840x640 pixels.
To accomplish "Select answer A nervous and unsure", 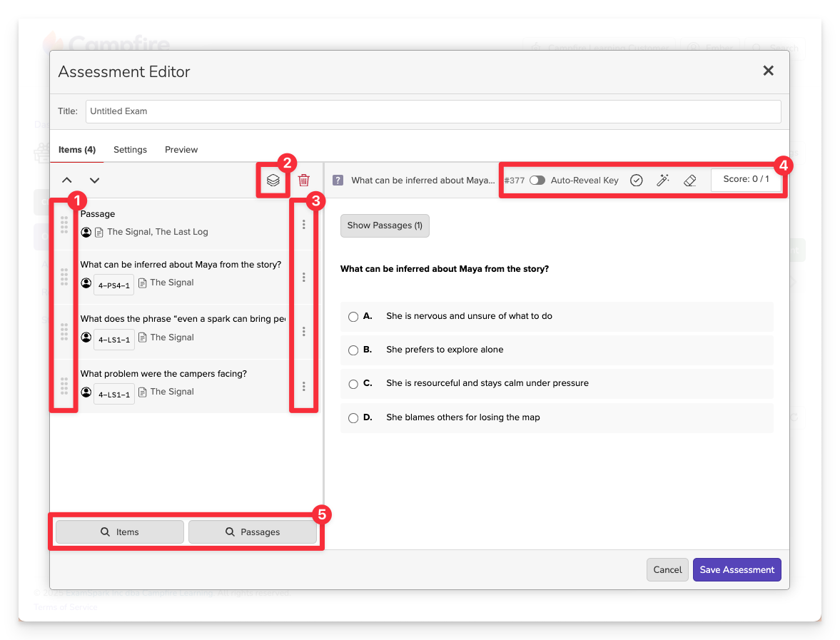I will pos(353,317).
